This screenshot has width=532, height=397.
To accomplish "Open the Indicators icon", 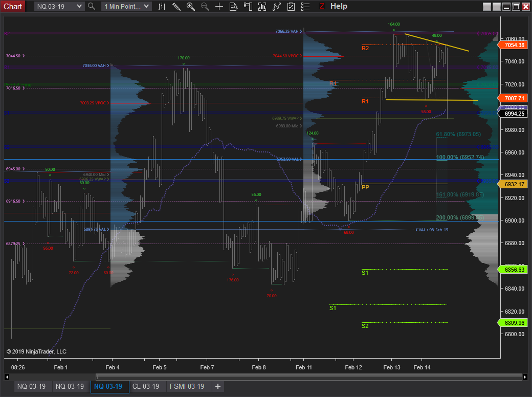I will (277, 7).
